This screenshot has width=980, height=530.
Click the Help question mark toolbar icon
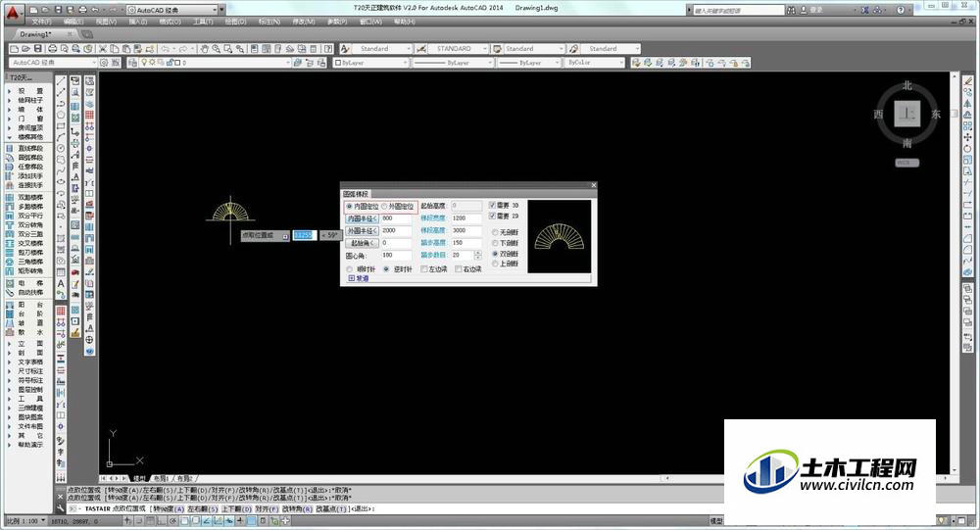pos(328,49)
